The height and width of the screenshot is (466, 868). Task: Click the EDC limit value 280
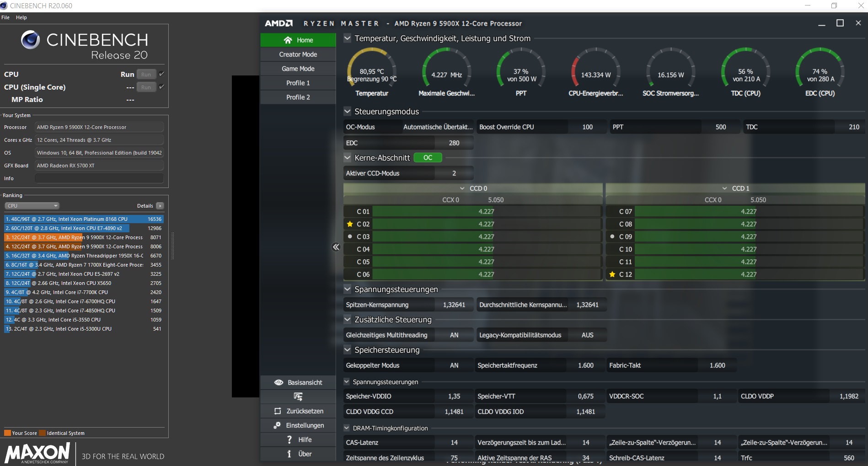(454, 143)
